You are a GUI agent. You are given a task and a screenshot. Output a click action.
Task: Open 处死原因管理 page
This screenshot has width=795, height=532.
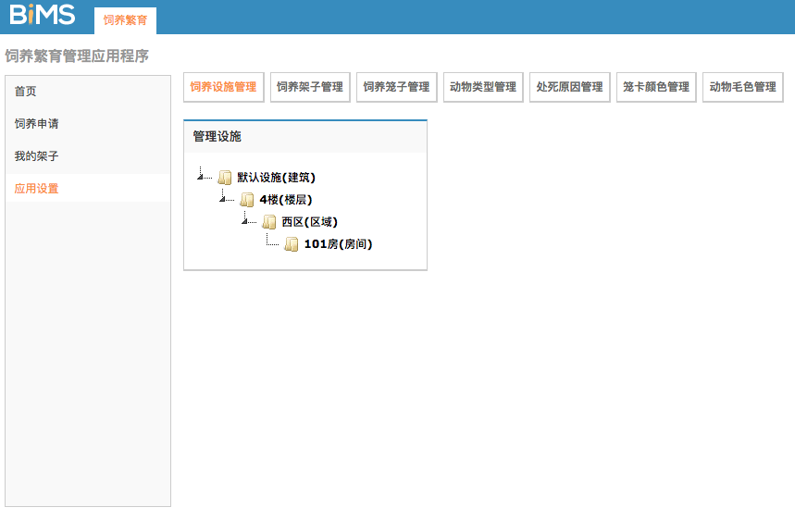pyautogui.click(x=569, y=87)
